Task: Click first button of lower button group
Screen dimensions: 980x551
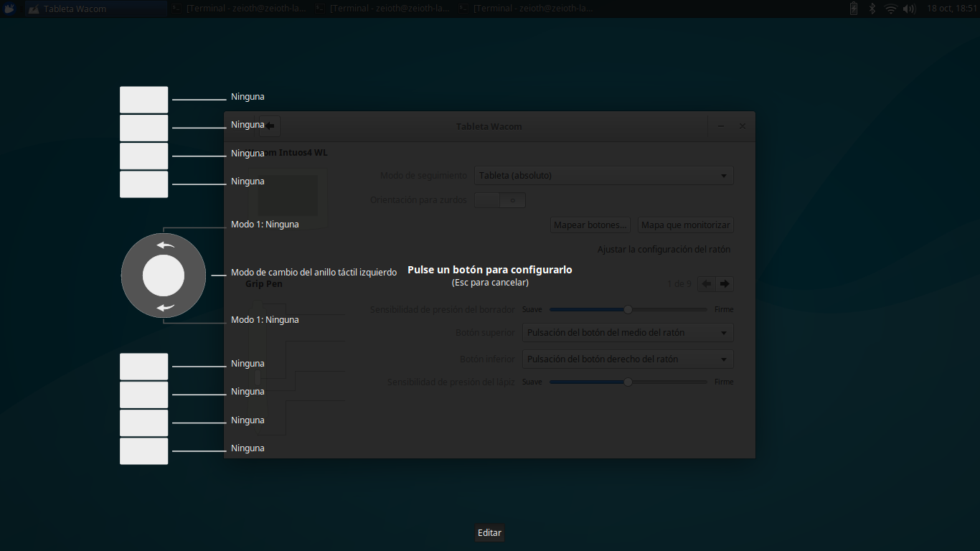Action: click(143, 367)
